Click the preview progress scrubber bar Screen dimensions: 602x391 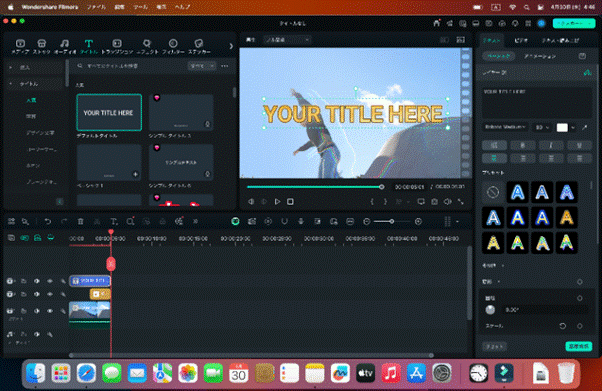click(315, 187)
